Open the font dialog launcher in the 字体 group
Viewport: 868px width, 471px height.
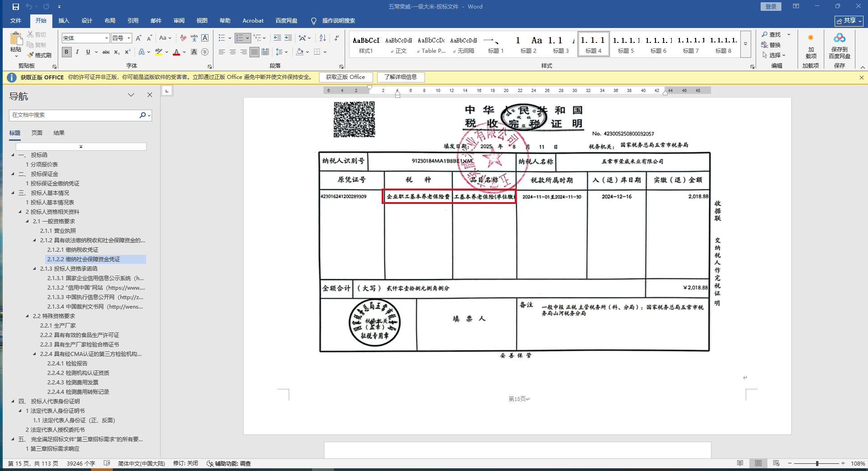click(210, 66)
